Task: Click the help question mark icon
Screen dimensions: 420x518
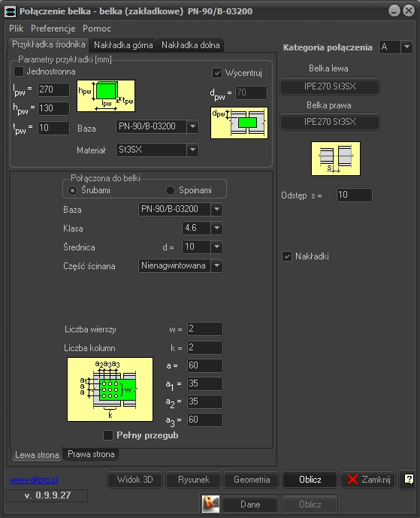Action: [409, 479]
